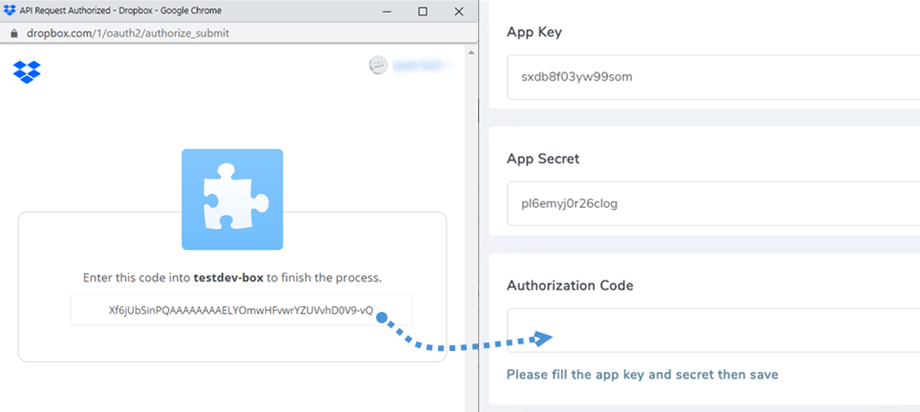Viewport: 920px width, 412px height.
Task: Click the App Secret label
Action: point(543,158)
